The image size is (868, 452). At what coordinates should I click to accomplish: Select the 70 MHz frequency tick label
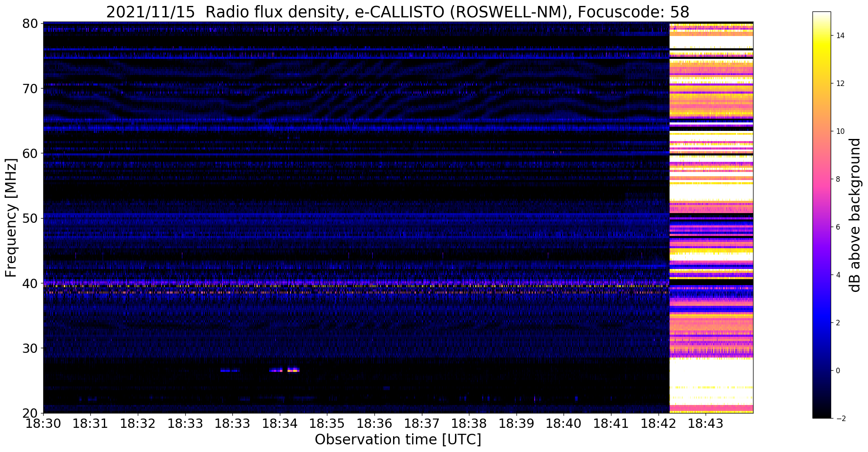tap(30, 88)
